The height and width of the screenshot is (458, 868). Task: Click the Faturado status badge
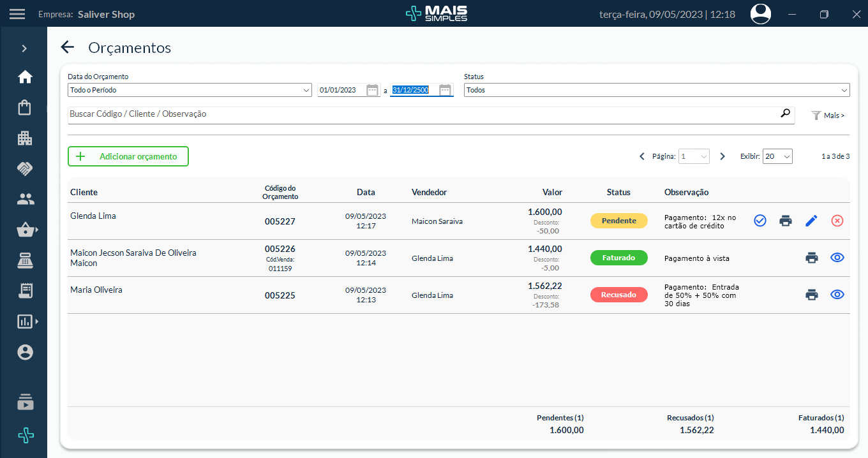[619, 258]
